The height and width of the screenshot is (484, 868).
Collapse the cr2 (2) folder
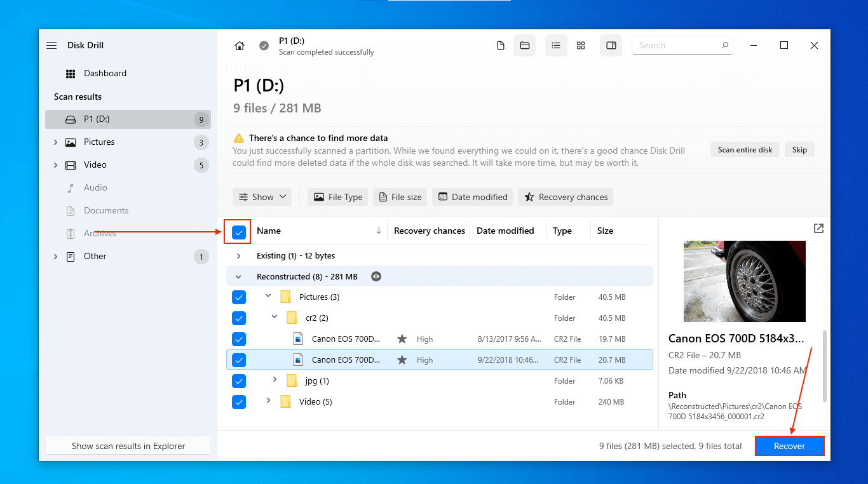(275, 316)
